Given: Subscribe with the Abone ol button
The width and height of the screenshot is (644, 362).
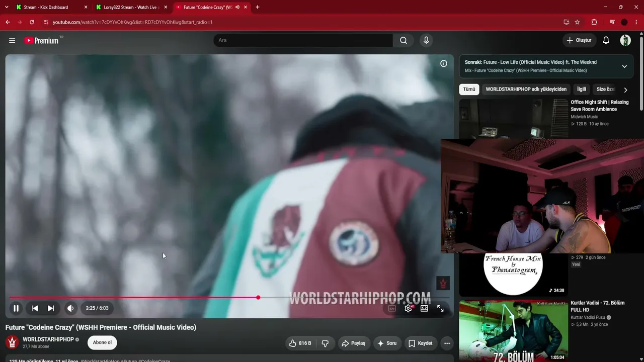Looking at the screenshot, I should (x=102, y=343).
